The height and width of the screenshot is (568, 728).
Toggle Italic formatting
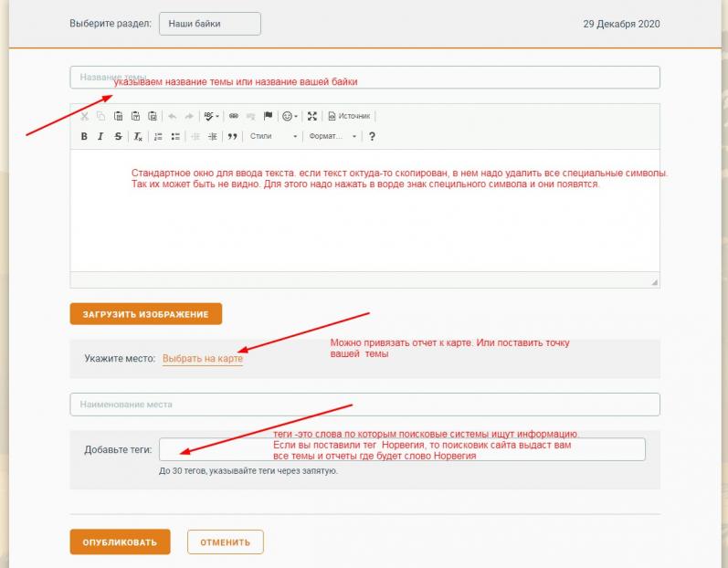100,136
